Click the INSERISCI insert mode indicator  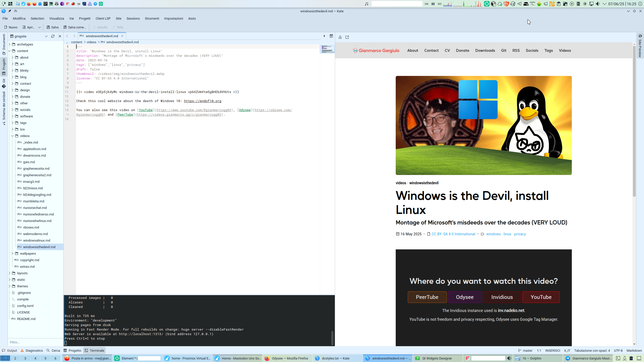[x=553, y=350]
